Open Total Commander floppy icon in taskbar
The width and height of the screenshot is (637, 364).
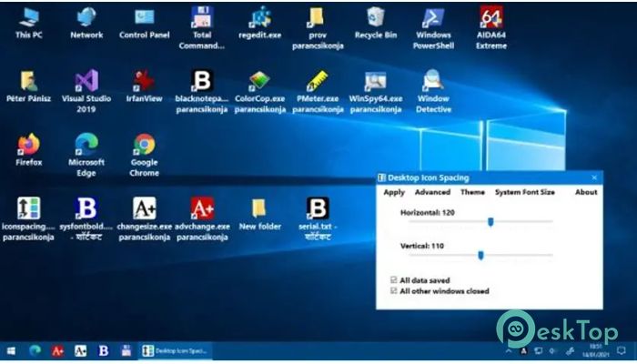pos(126,350)
